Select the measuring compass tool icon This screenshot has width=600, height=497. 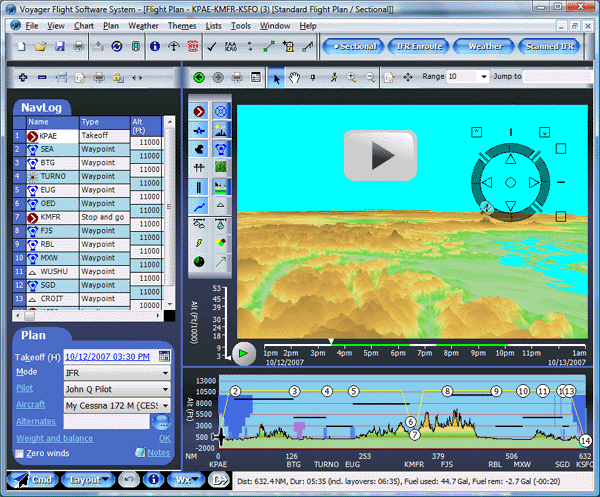334,78
